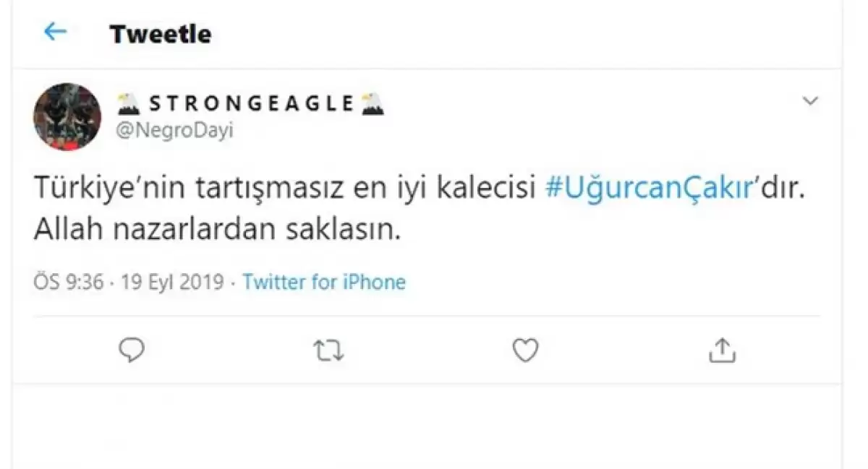The image size is (868, 469).
Task: Click the empty area below the tweet actions
Action: click(427, 426)
